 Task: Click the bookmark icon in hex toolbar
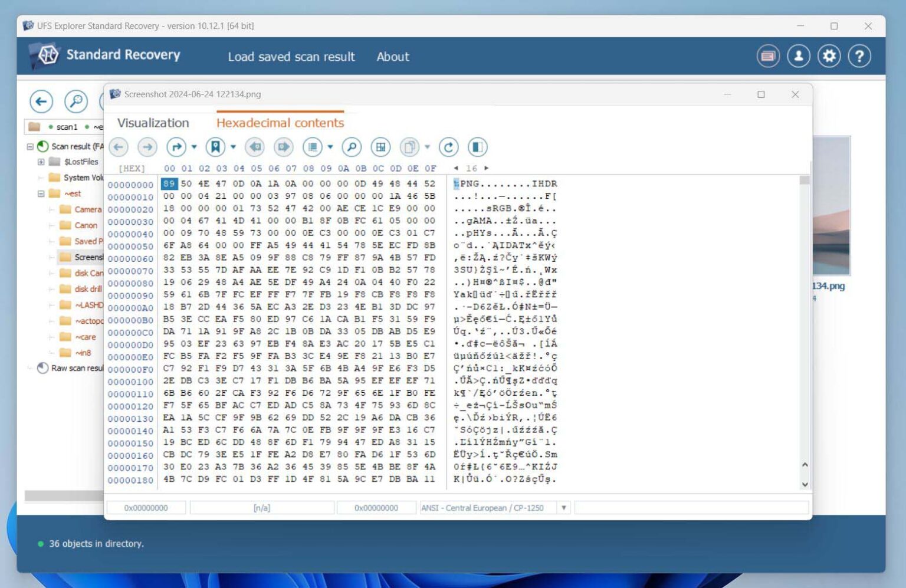(215, 147)
